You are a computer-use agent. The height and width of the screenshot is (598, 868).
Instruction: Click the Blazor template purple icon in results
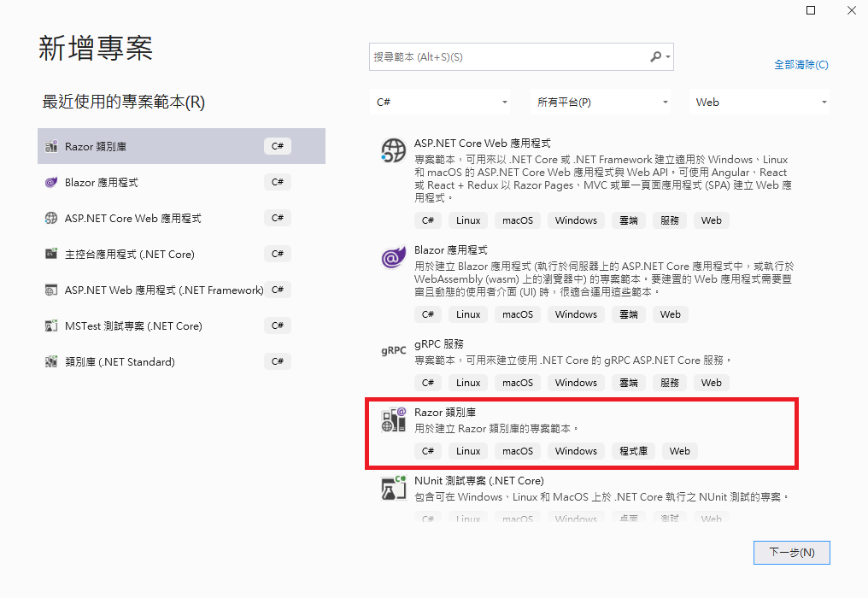[x=394, y=257]
